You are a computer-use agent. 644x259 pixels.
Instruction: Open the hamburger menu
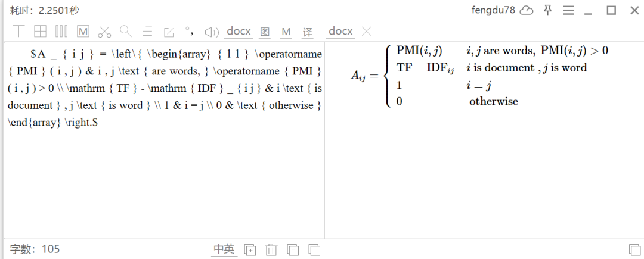568,10
